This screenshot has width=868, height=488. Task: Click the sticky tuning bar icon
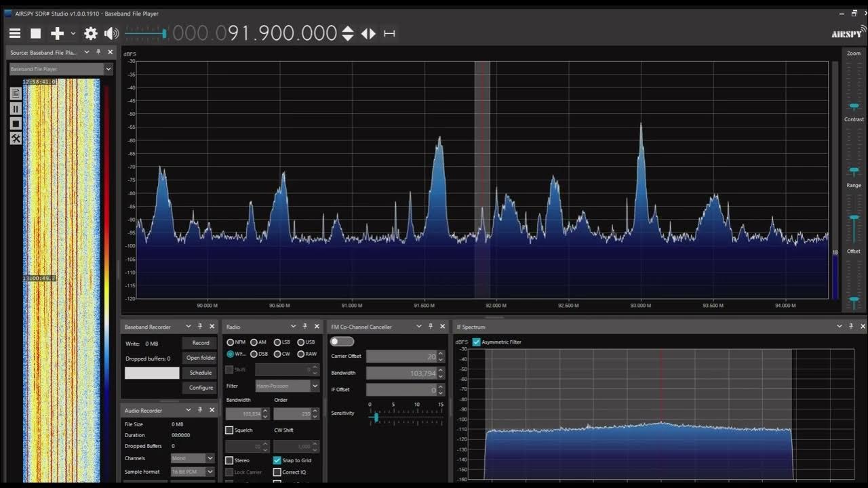pyautogui.click(x=389, y=33)
